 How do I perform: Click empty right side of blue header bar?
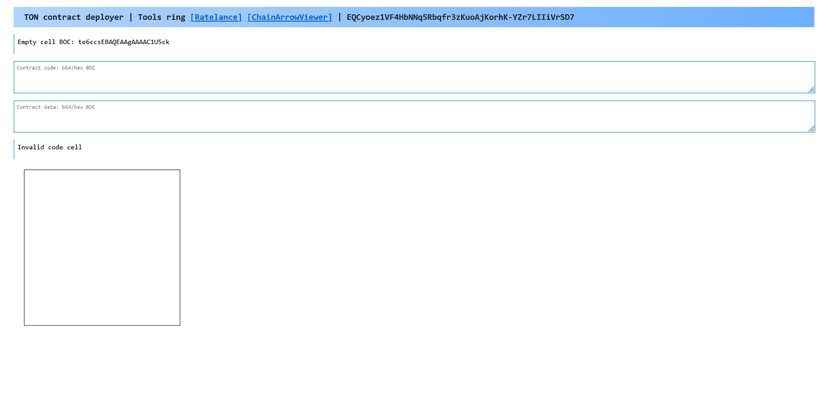click(x=700, y=17)
